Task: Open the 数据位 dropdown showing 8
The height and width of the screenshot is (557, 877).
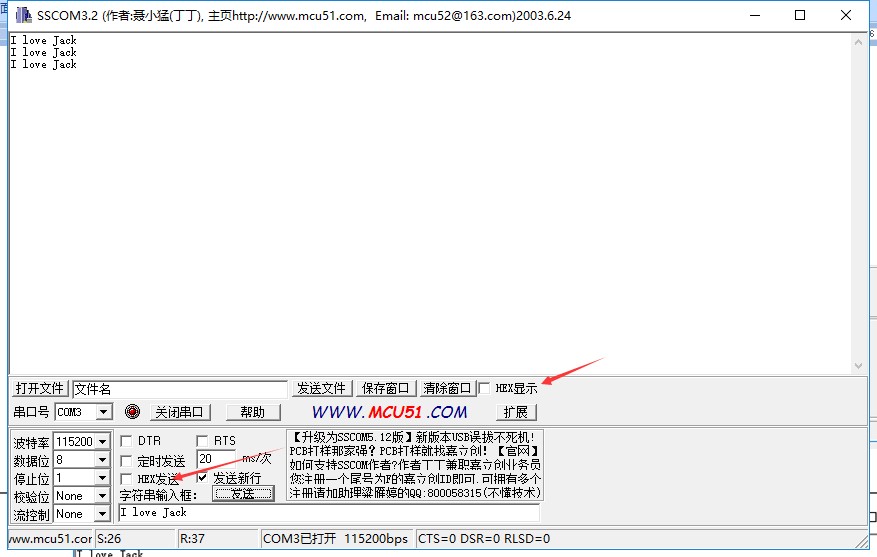Action: (x=102, y=460)
